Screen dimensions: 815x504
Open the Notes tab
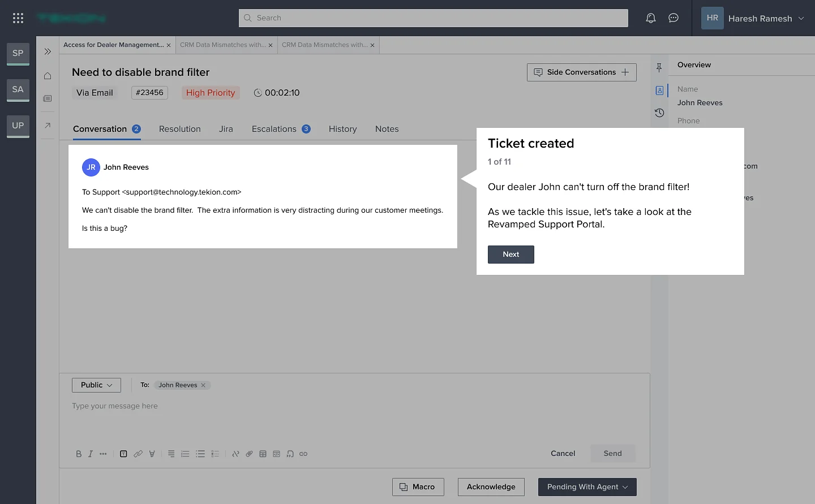point(387,129)
